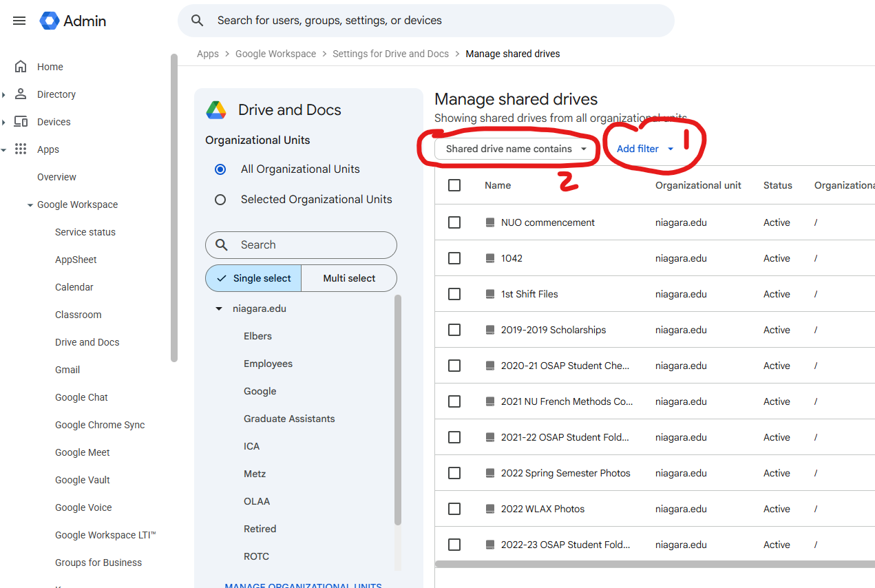Select All Organizational Units radio button
This screenshot has height=588, width=875.
[220, 169]
